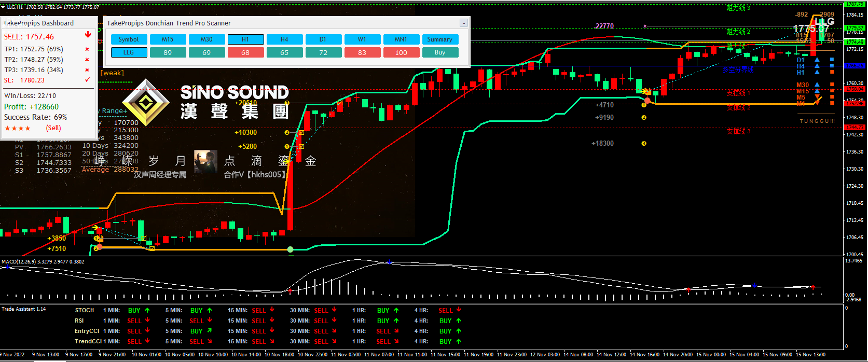Click the red sell arrow in Dashboard
This screenshot has width=868, height=362.
pyautogui.click(x=88, y=35)
